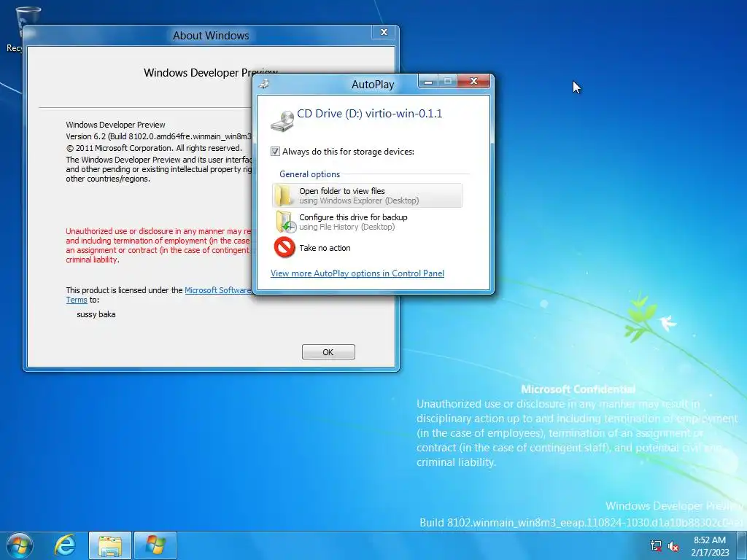Switch to the About Windows taskbar button

[x=155, y=545]
